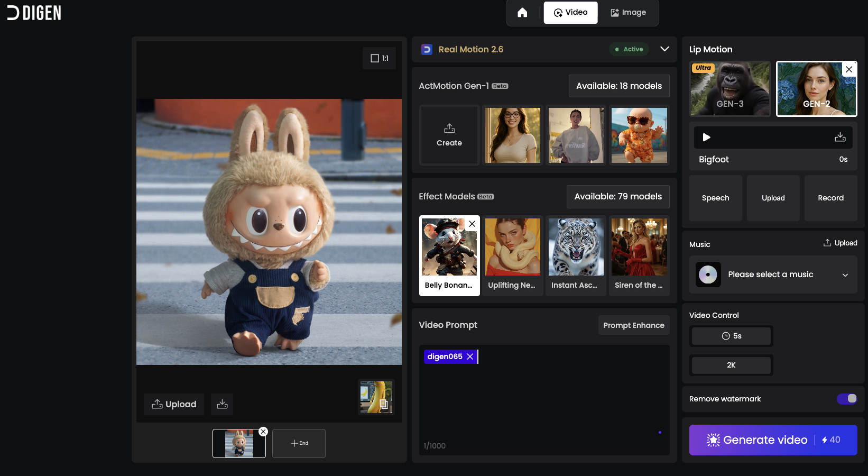The image size is (868, 476).
Task: Open the Speech option
Action: tap(716, 198)
